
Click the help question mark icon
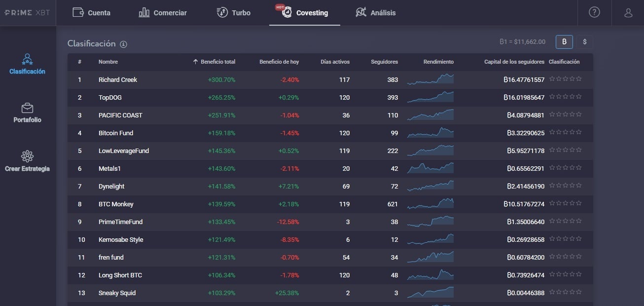[594, 13]
